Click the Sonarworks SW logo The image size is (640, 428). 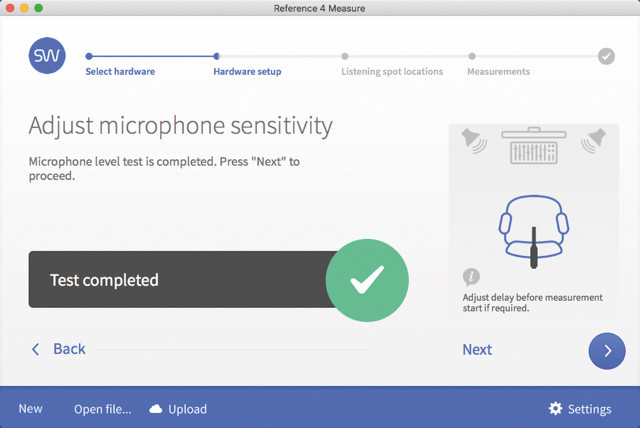pyautogui.click(x=47, y=55)
